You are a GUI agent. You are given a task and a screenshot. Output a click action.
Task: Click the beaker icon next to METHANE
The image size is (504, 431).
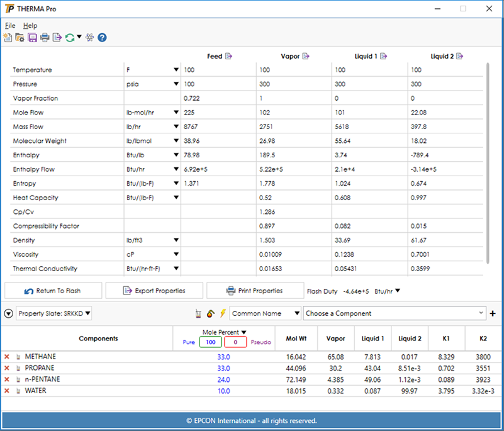[18, 357]
